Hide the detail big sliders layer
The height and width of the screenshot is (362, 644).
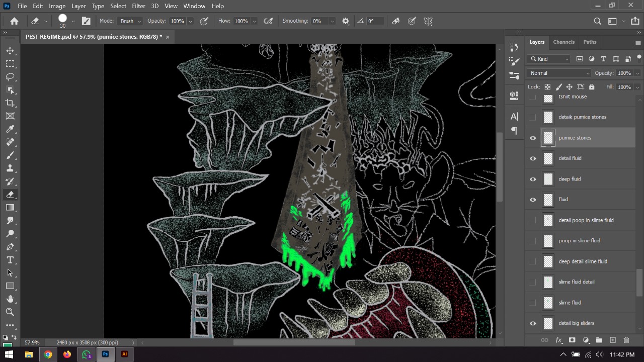tap(533, 323)
